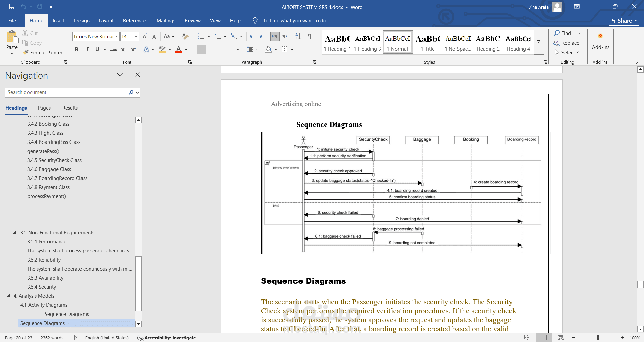
Task: Toggle Italic formatting
Action: 87,50
